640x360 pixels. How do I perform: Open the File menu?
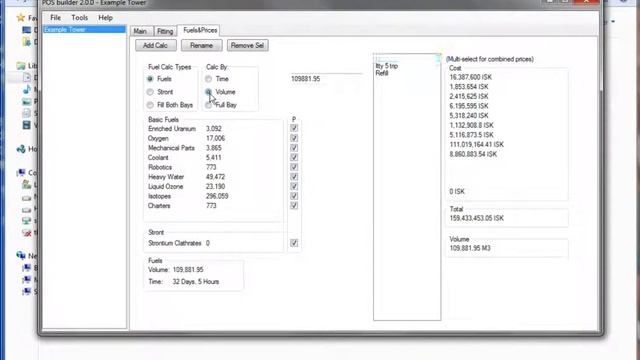55,18
